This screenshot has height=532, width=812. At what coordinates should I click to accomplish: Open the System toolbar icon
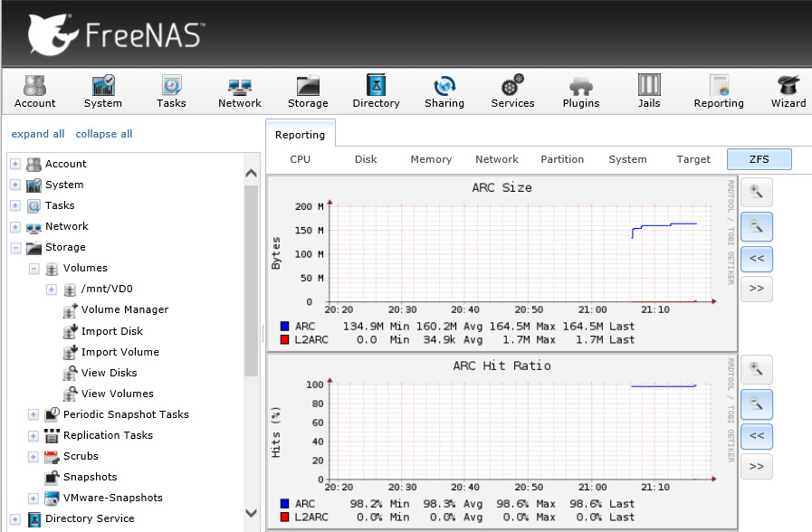(x=103, y=91)
